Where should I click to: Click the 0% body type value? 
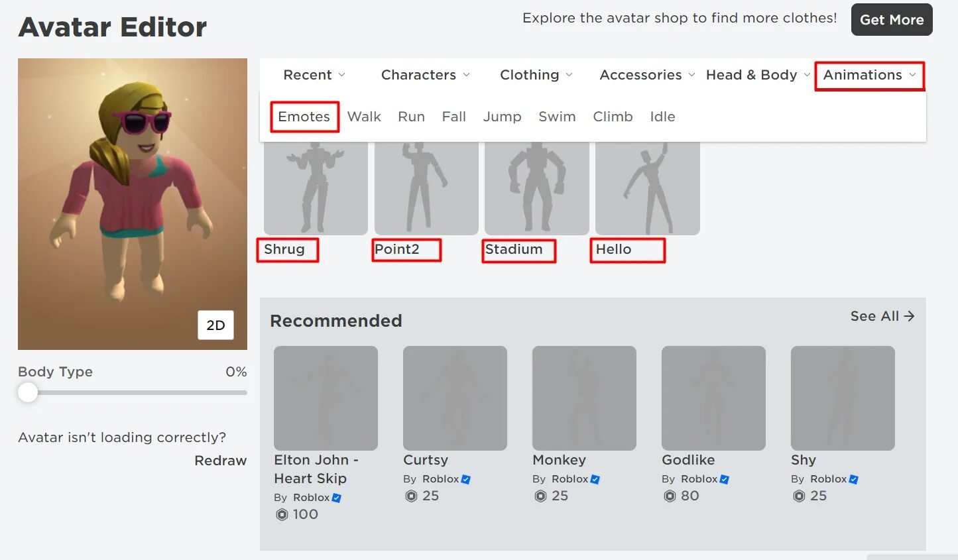(236, 372)
